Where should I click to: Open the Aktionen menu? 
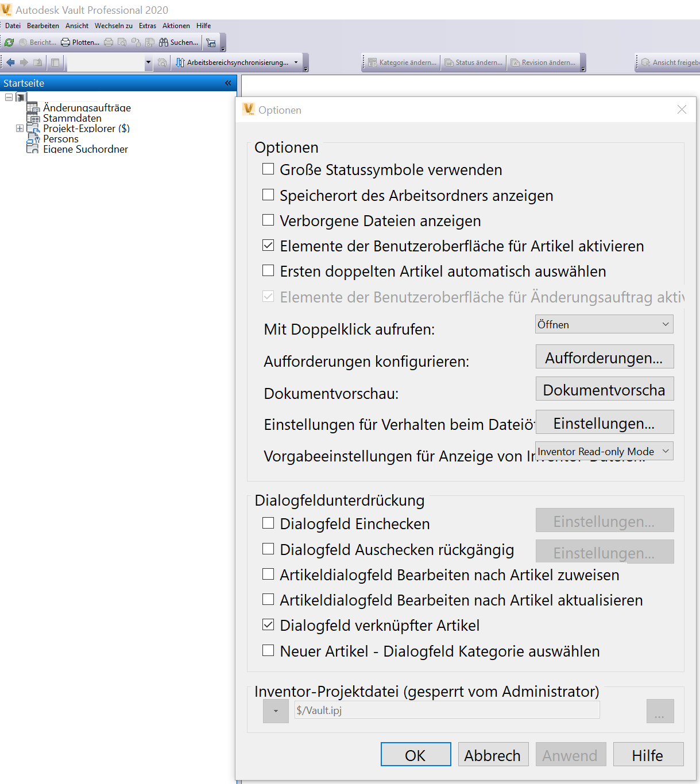(x=176, y=26)
